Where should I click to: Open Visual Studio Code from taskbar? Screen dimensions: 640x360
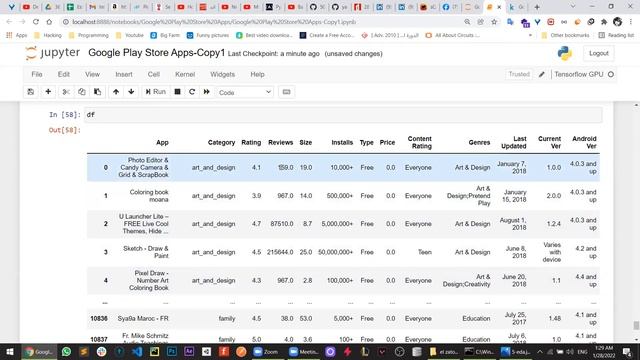tap(137, 351)
